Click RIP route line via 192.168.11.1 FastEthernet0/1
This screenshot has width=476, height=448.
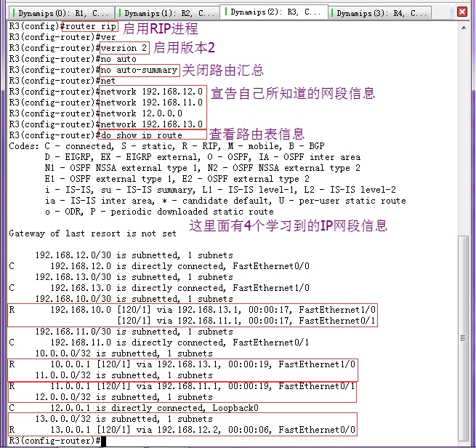[246, 321]
